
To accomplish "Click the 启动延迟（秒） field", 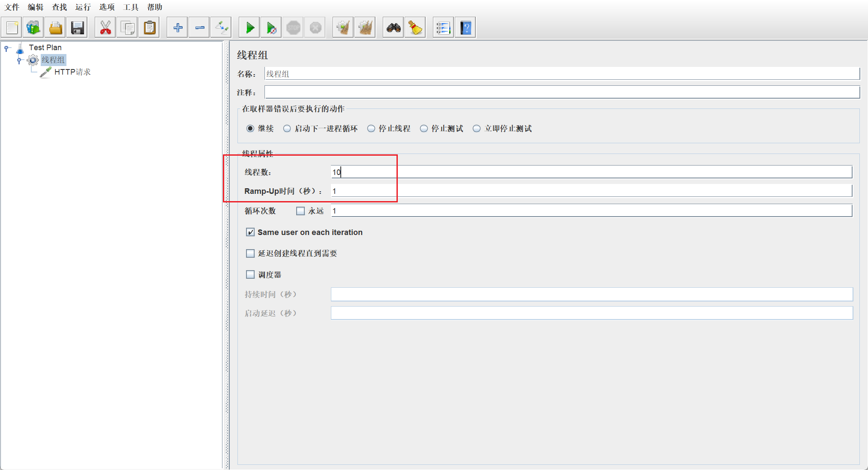I will tap(592, 313).
